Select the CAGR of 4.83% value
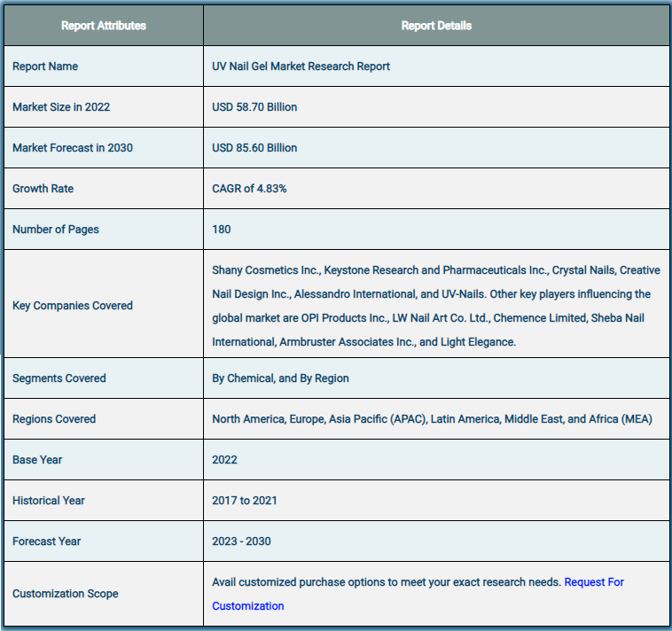 tap(249, 189)
